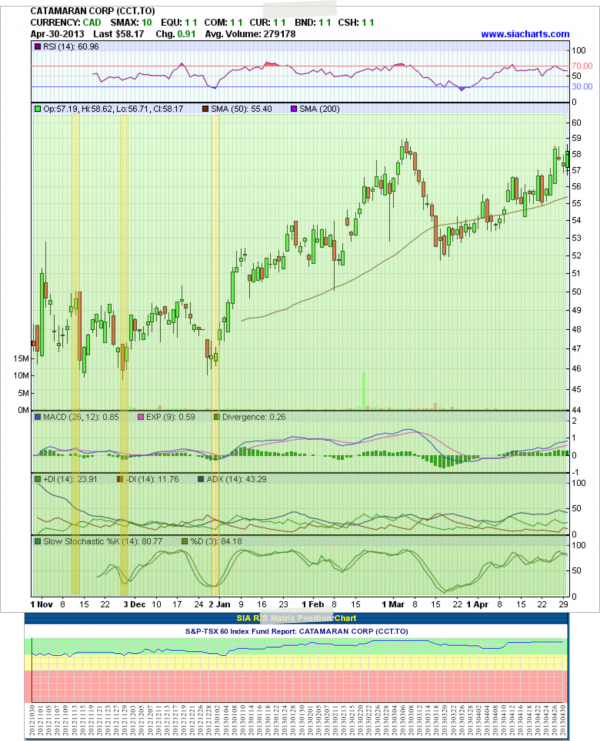The height and width of the screenshot is (741, 600).
Task: Select the 1 Mar date on the time axis
Action: point(391,605)
